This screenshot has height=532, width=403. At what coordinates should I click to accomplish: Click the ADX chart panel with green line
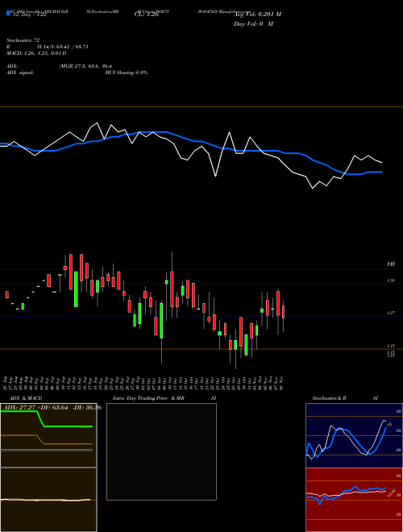pos(48,435)
